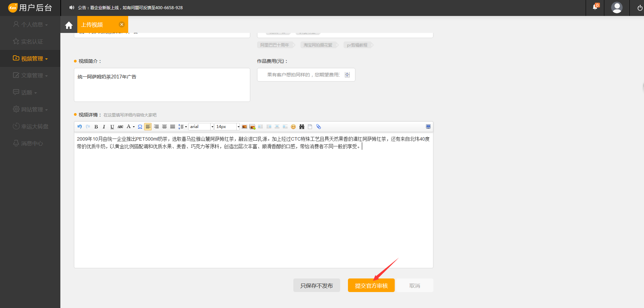Toggle italic text formatting
644x308 pixels.
pyautogui.click(x=104, y=127)
